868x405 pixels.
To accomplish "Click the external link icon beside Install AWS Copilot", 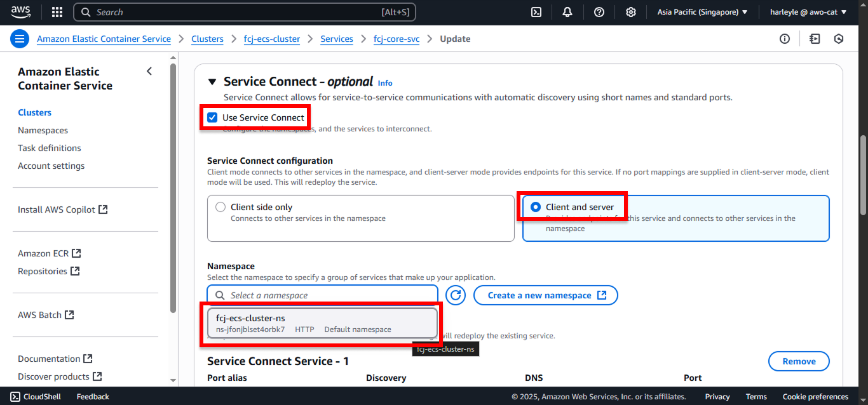I will [103, 209].
